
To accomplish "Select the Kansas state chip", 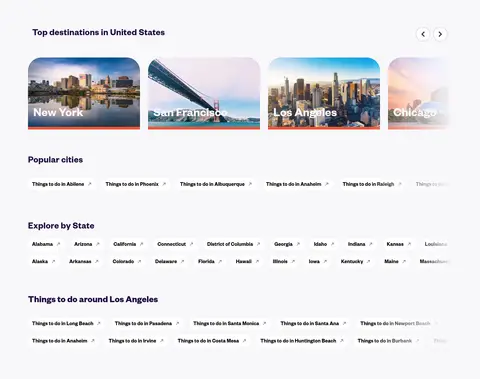I will click(x=399, y=244).
